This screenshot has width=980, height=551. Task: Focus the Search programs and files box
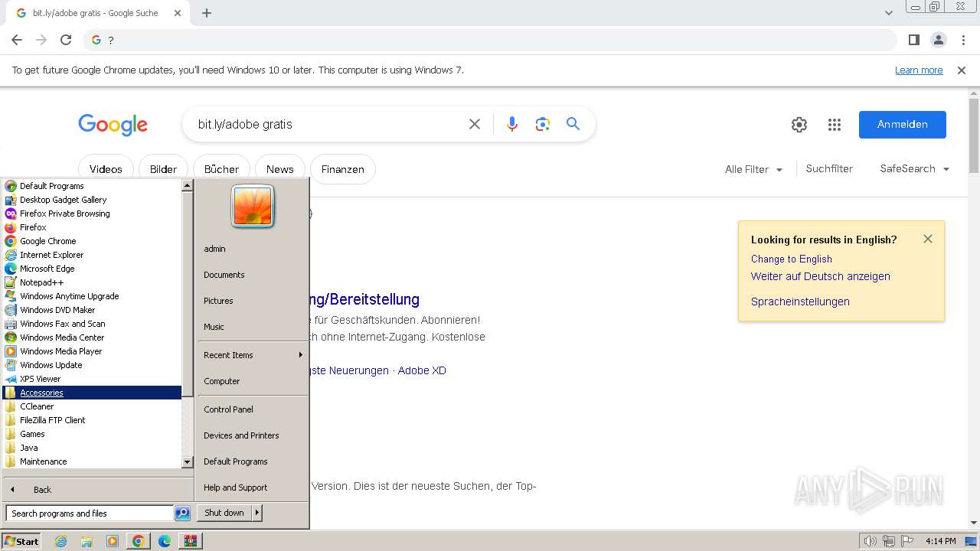click(90, 514)
